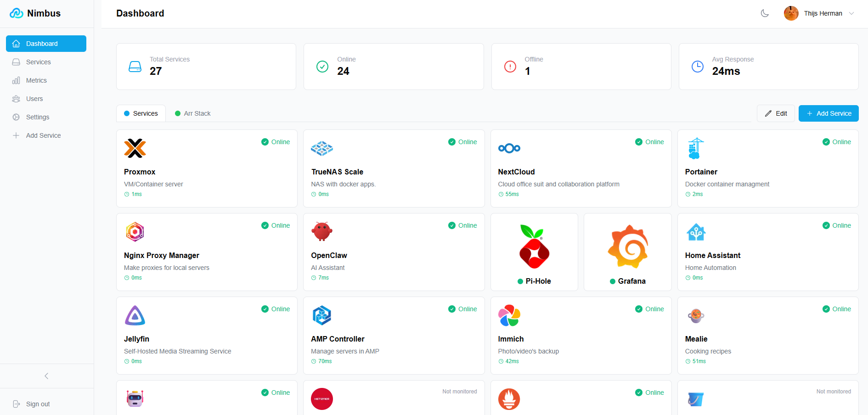Image resolution: width=868 pixels, height=415 pixels.
Task: Click the green Online checkmark stat icon
Action: (322, 67)
